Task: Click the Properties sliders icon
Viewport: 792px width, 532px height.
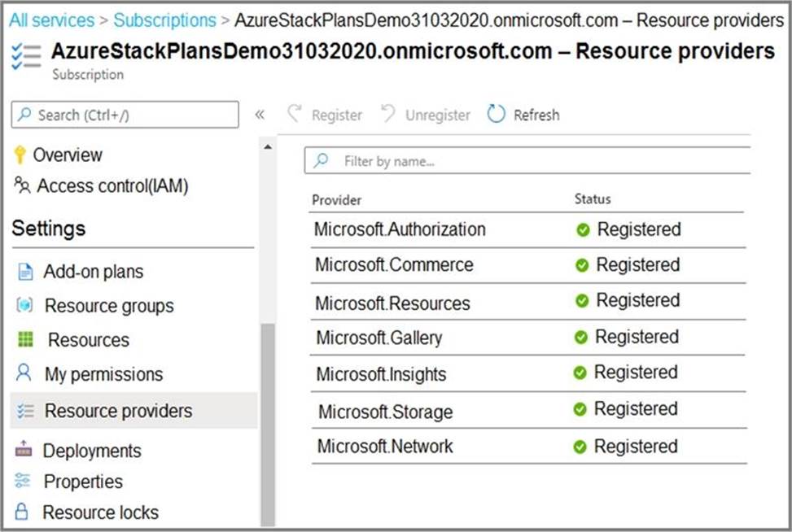Action: 23,480
